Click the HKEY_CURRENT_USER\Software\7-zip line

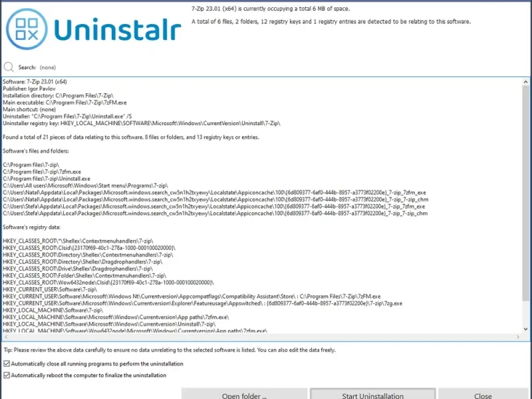pyautogui.click(x=50, y=289)
